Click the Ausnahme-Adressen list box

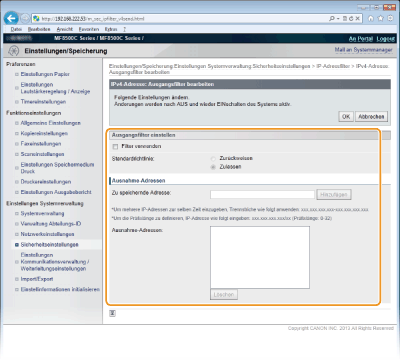tap(260, 257)
